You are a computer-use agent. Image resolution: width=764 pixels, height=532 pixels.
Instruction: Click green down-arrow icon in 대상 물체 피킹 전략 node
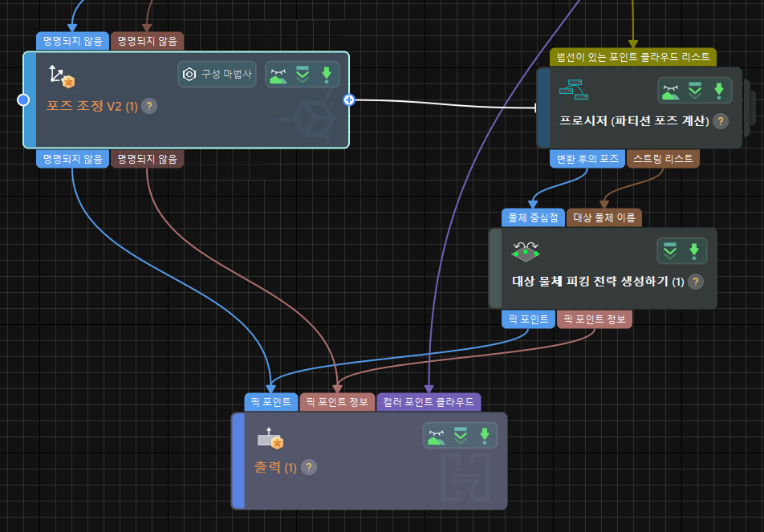point(694,251)
